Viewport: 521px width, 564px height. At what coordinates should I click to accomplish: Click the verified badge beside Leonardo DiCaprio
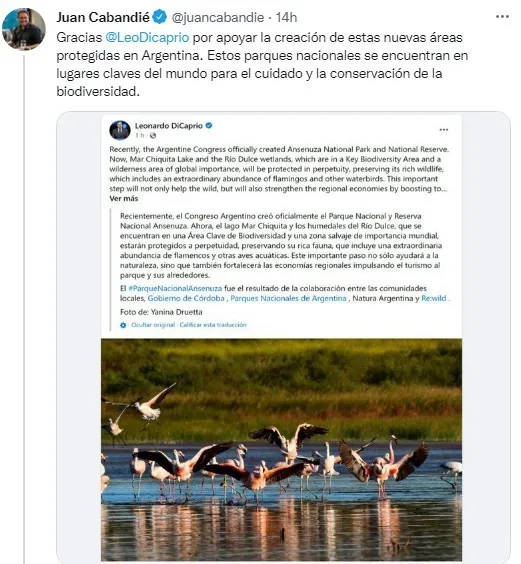click(209, 126)
